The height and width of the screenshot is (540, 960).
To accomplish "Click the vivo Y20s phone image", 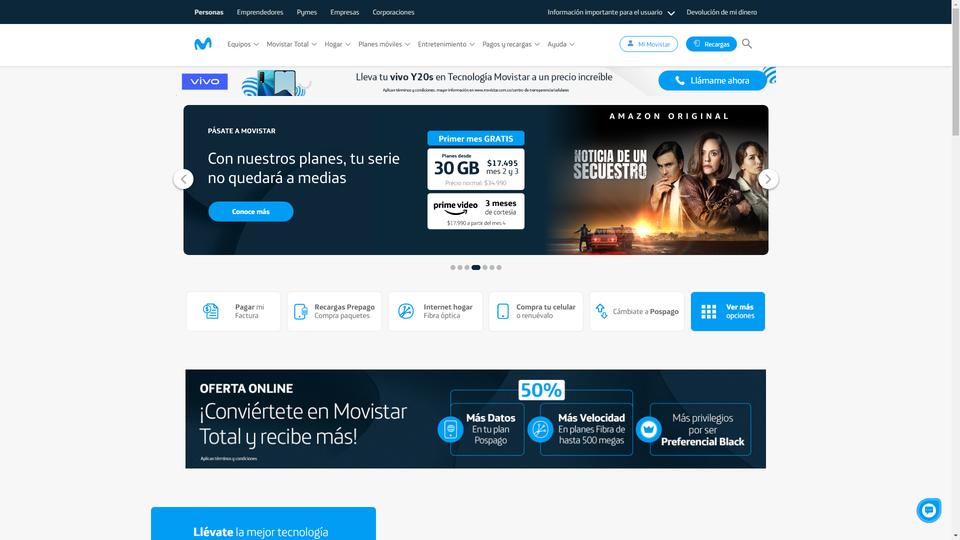I will [276, 83].
